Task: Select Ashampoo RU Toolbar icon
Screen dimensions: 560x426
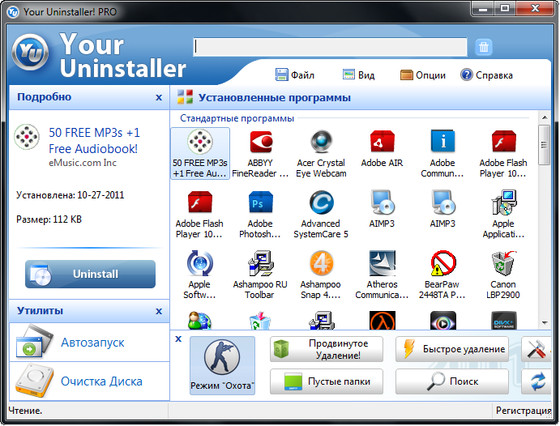Action: (260, 275)
